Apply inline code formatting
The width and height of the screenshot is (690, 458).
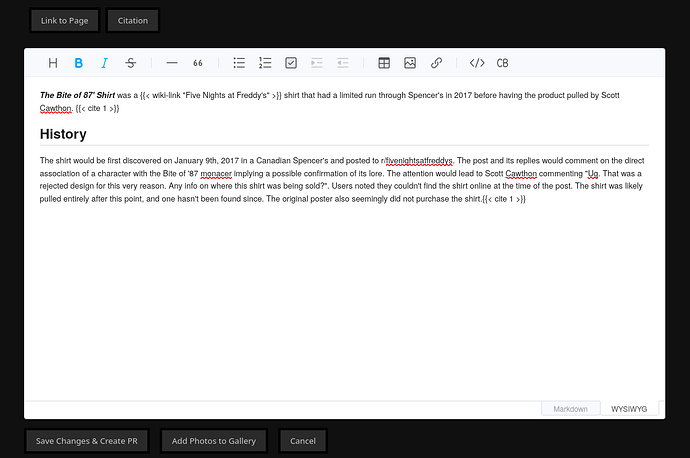(477, 63)
